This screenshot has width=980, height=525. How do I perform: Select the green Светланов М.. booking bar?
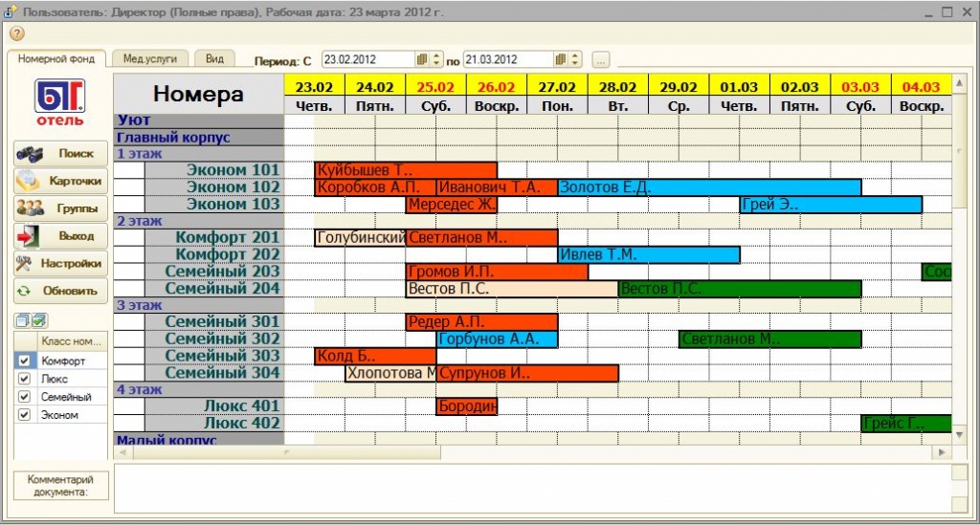(770, 339)
